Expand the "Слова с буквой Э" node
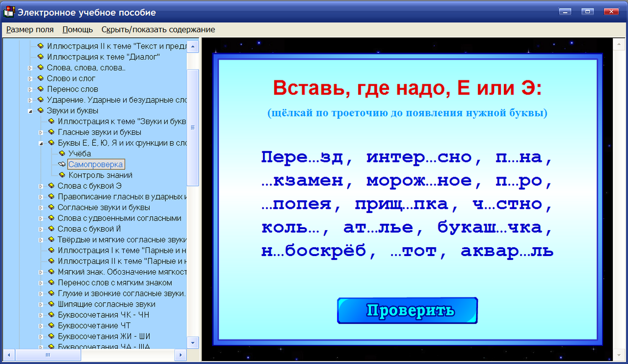This screenshot has width=628, height=364. click(x=41, y=186)
